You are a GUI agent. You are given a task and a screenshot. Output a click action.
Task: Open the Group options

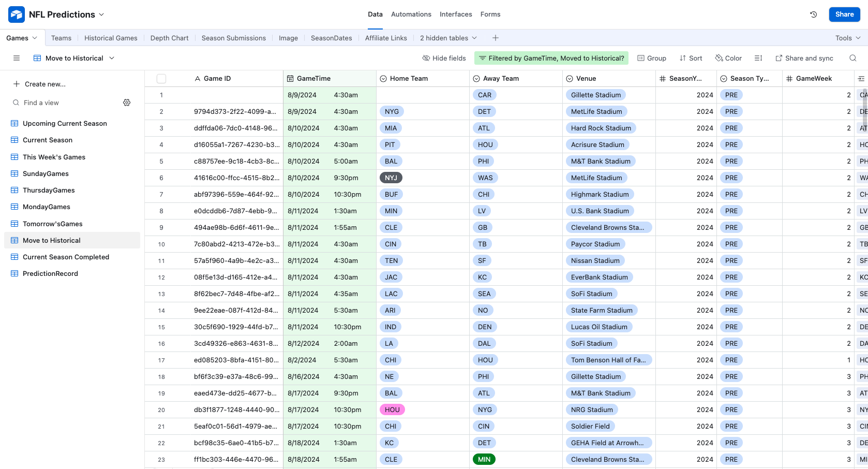(652, 58)
